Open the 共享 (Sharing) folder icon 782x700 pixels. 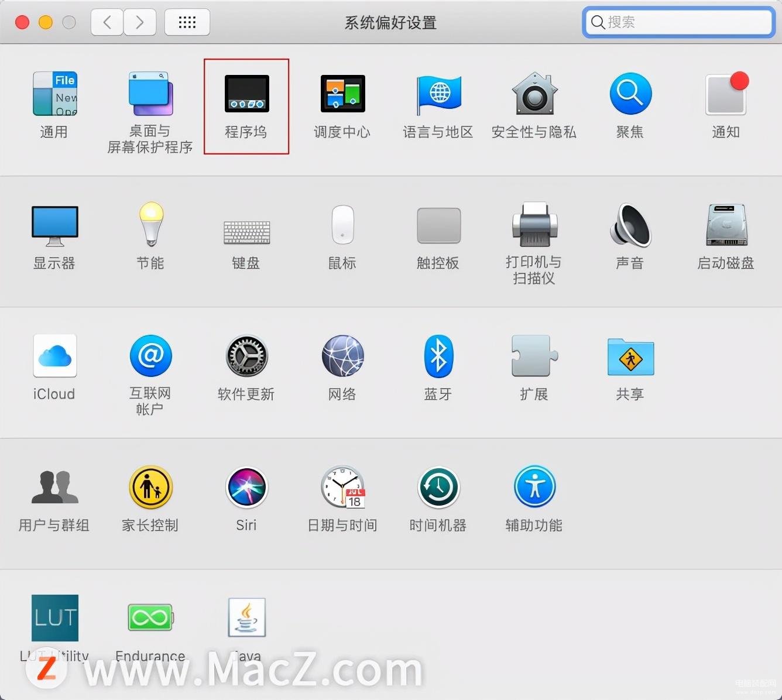click(630, 356)
